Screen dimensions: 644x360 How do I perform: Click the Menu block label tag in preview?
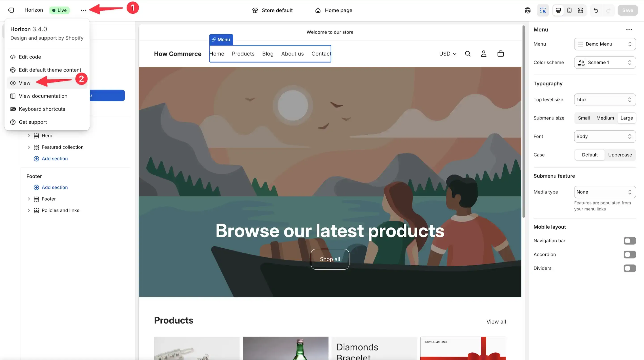221,40
